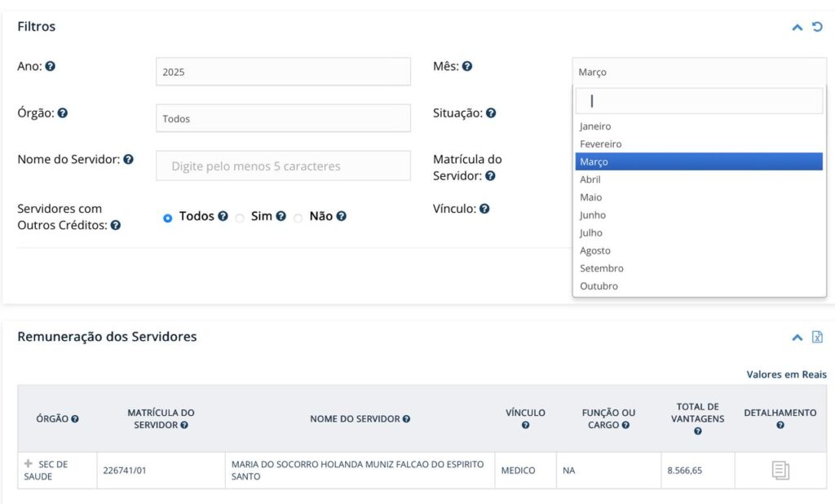Click the help icon next to Ano
The height and width of the screenshot is (504, 835).
click(51, 66)
